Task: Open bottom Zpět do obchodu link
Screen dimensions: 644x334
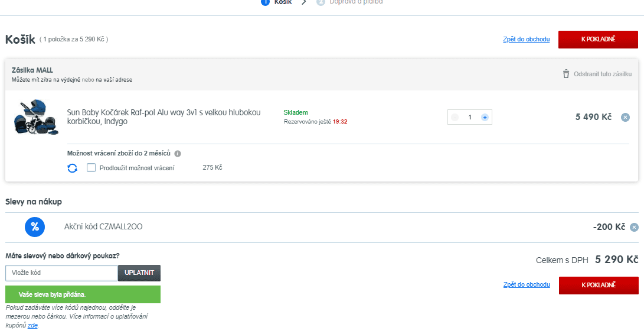Action: (x=527, y=285)
